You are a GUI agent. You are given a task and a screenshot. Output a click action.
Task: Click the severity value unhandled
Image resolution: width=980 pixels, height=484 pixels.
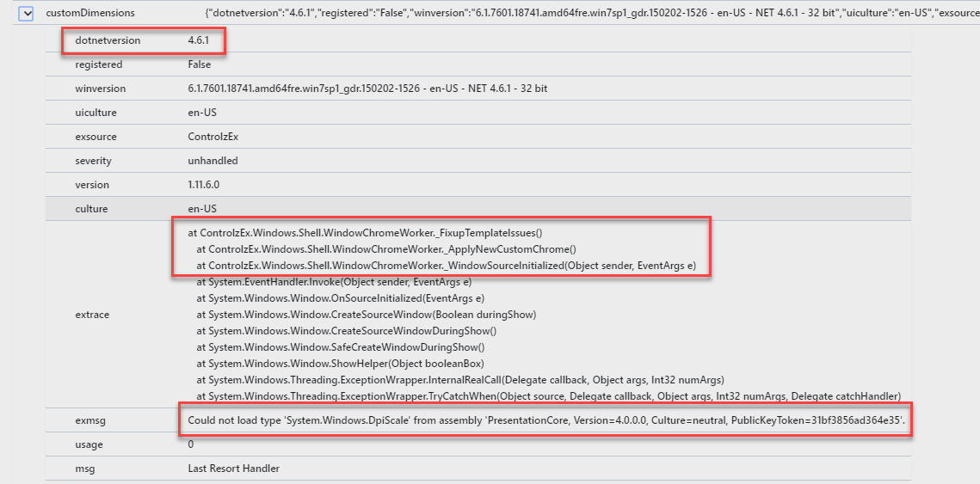pos(213,161)
